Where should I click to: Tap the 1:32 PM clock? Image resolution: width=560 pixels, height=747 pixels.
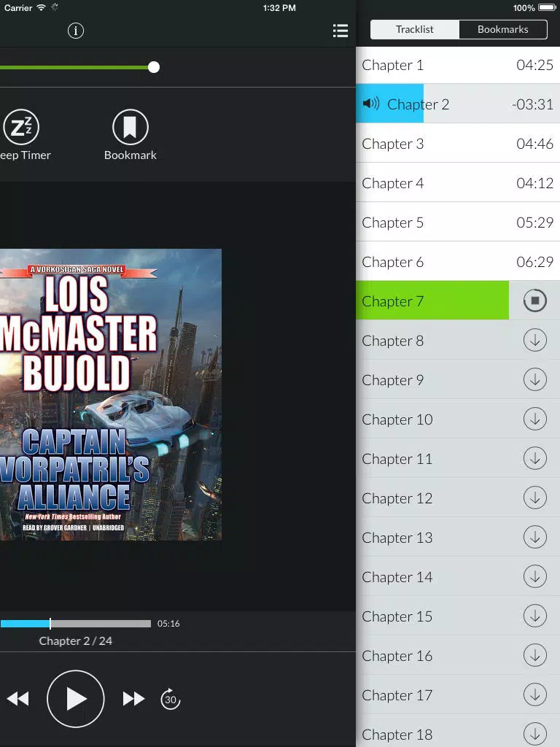point(279,7)
